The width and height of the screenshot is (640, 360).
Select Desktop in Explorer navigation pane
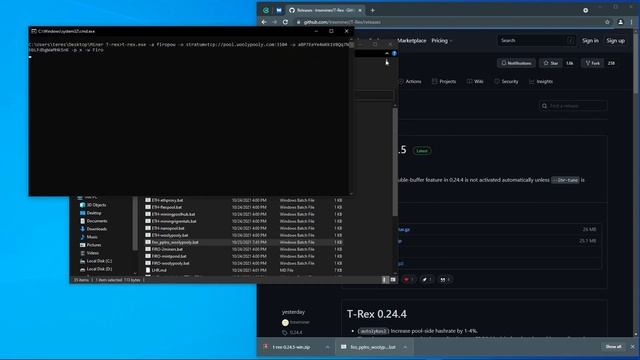click(90, 213)
